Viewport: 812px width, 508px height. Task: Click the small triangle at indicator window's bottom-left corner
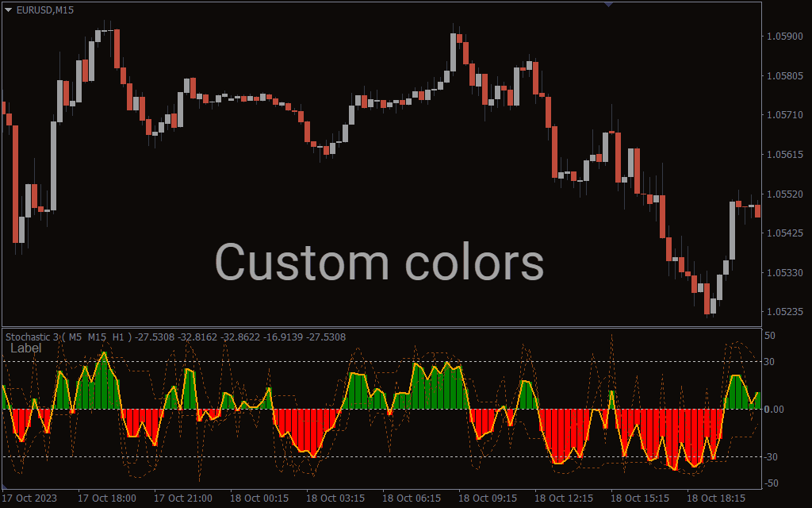(6, 486)
